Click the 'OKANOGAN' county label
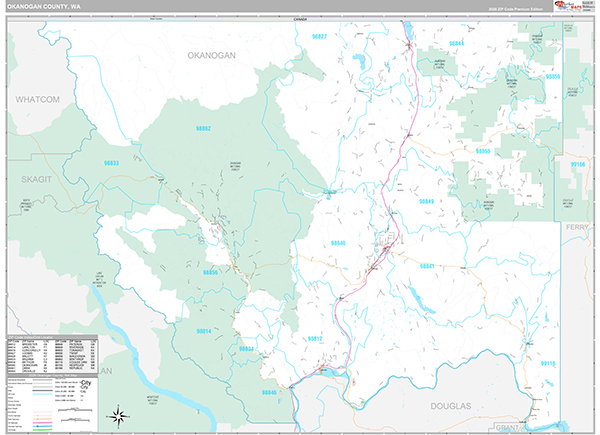 pos(211,55)
